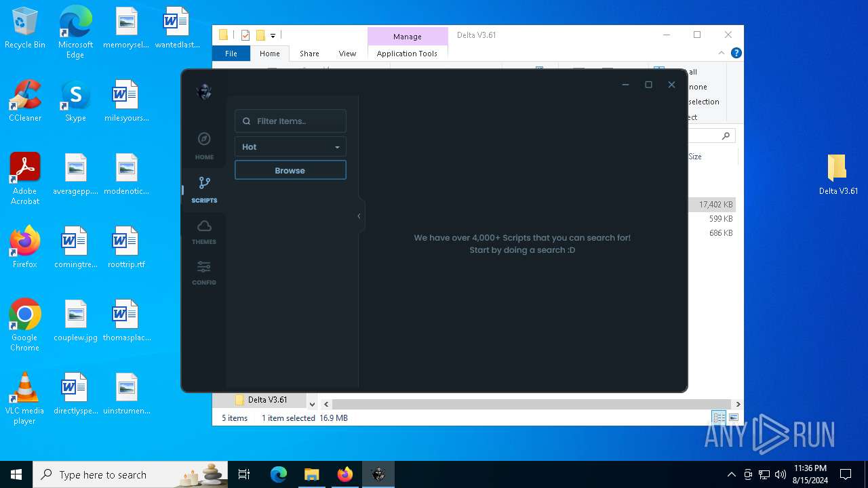Screen dimensions: 868x488
Task: Switch to Details view in File Explorer
Action: click(719, 418)
